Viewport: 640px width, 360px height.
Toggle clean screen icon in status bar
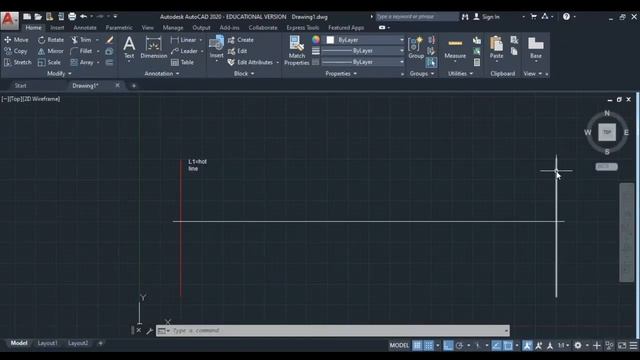click(622, 345)
